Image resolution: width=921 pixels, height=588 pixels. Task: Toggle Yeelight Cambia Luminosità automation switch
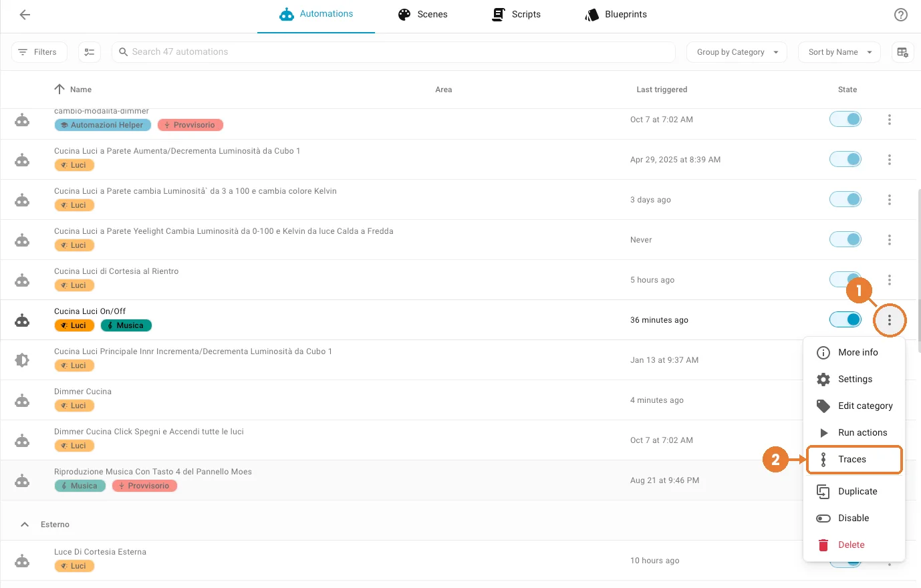coord(845,239)
